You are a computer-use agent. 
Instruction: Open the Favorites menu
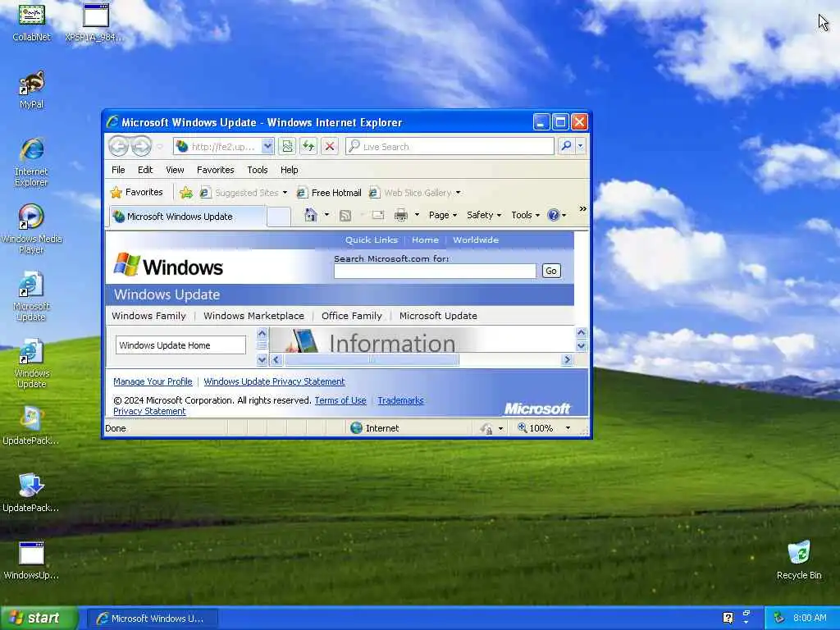(216, 170)
